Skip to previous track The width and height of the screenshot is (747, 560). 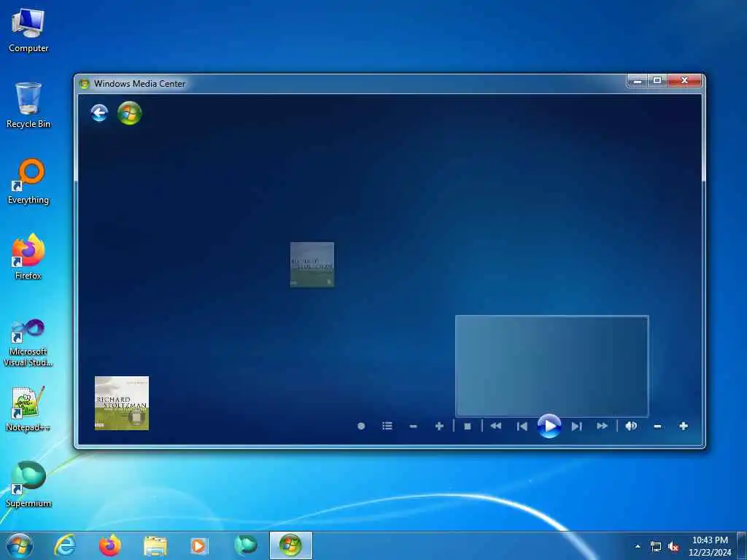tap(522, 426)
